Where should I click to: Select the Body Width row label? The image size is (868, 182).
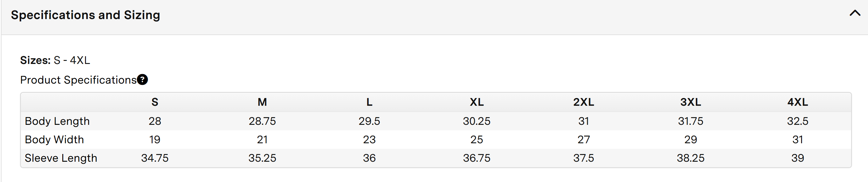54,140
